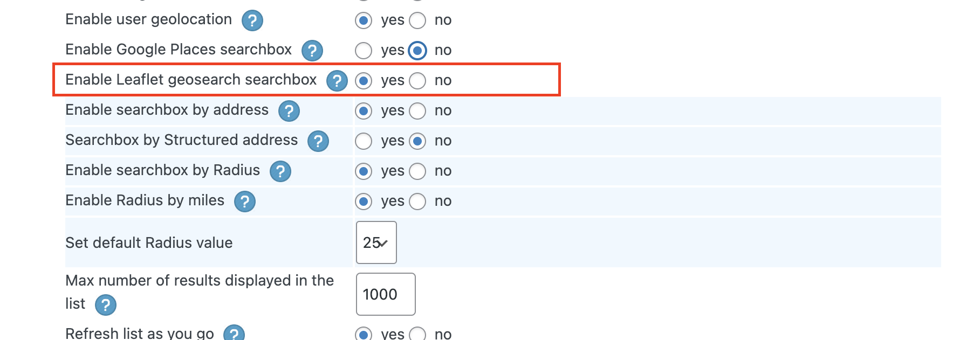
Task: Select yes for Enable searchbox by Radius
Action: click(x=364, y=171)
